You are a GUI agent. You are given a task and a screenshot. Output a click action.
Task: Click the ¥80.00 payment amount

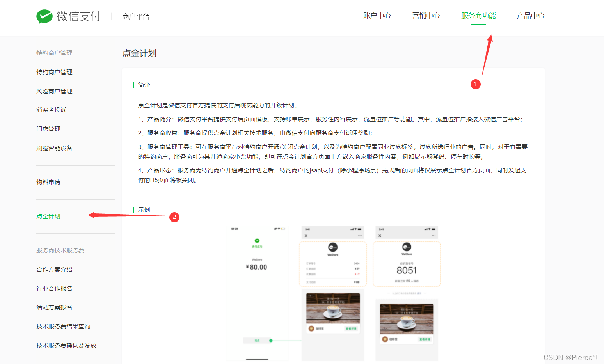pyautogui.click(x=257, y=267)
